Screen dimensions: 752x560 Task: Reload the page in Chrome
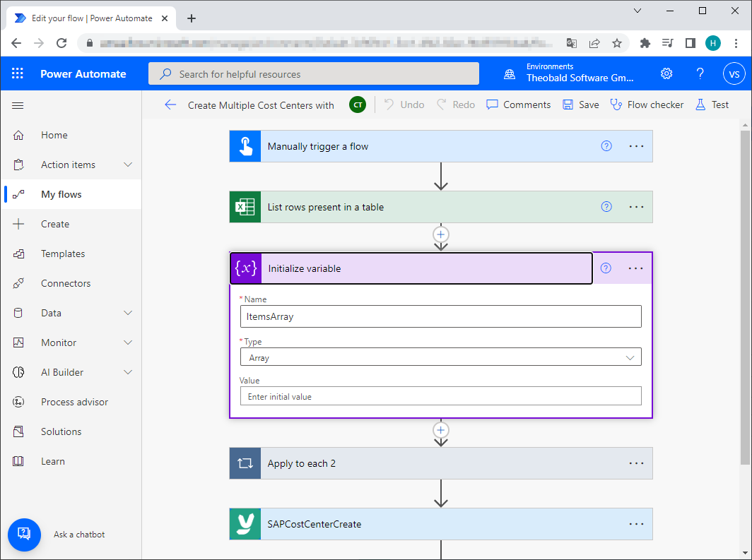61,43
